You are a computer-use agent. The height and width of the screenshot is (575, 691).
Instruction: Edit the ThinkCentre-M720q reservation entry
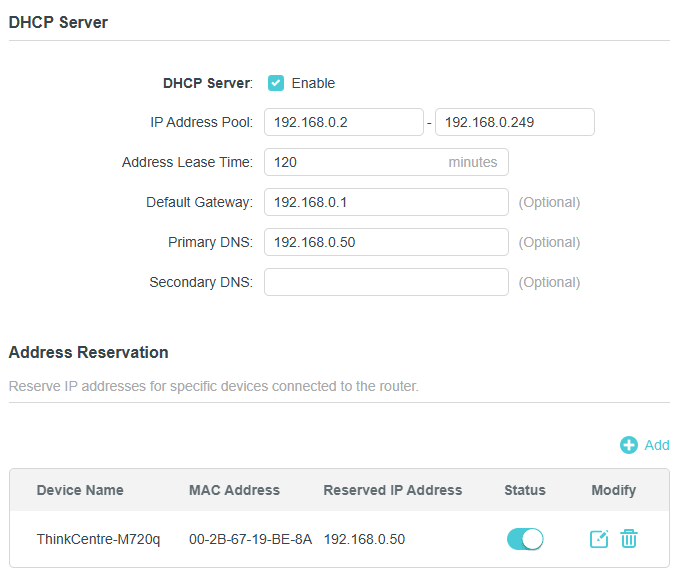tap(598, 539)
